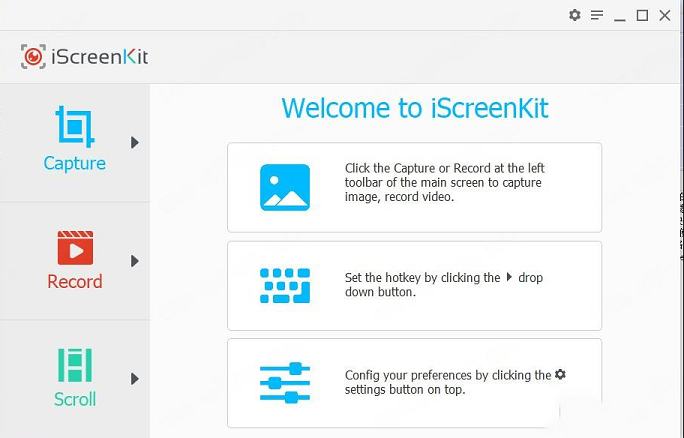Select the Record label in the sidebar
The image size is (684, 438).
click(75, 281)
